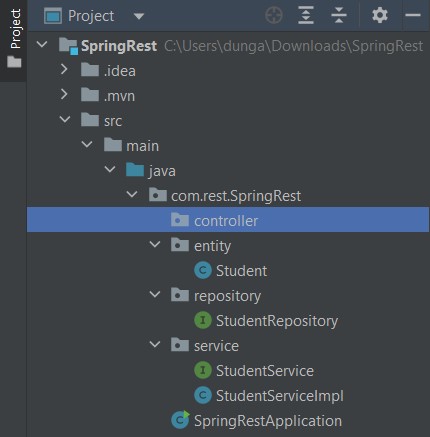Collapse the service package

pos(155,344)
